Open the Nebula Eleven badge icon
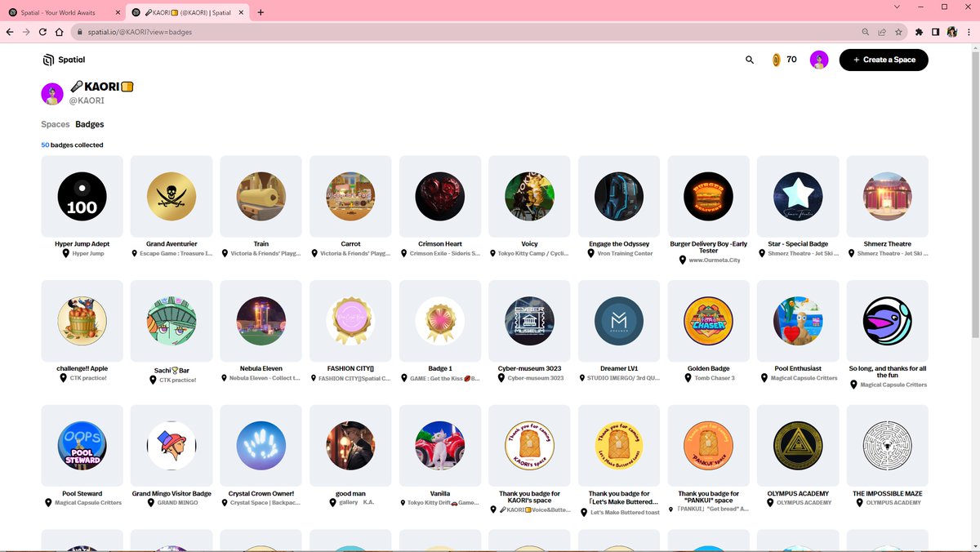Screen dimensions: 980x552 coord(261,321)
